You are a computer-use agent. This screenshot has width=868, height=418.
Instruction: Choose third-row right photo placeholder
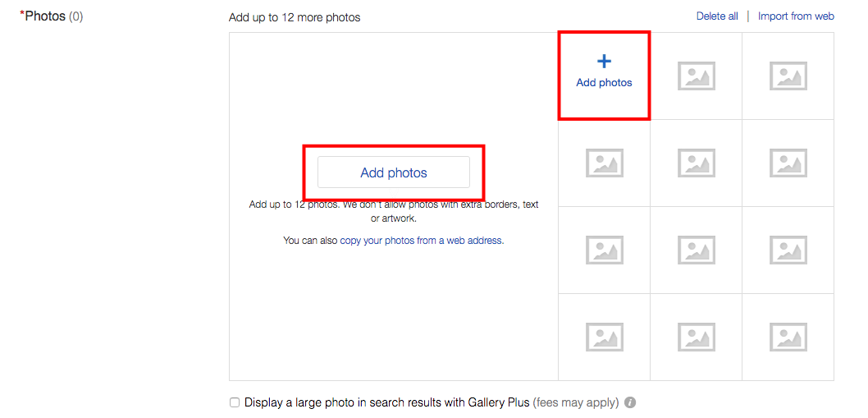tap(788, 250)
